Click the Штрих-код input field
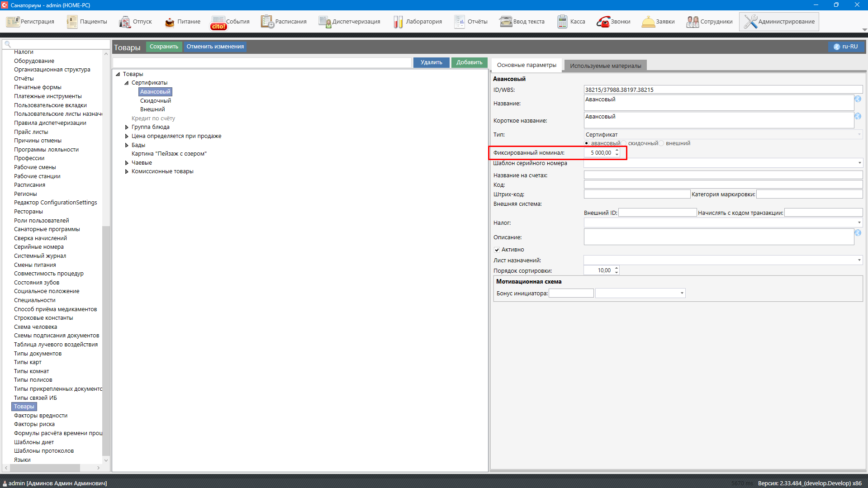 637,194
